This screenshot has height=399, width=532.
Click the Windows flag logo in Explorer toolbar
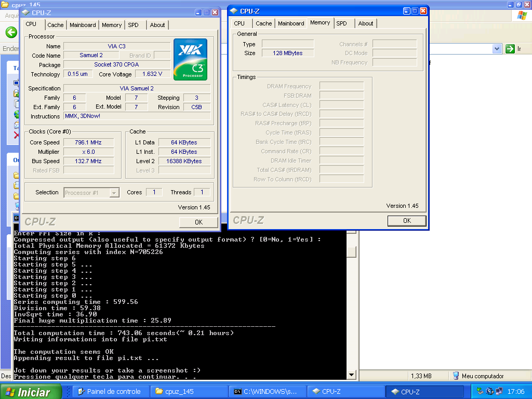pyautogui.click(x=522, y=16)
